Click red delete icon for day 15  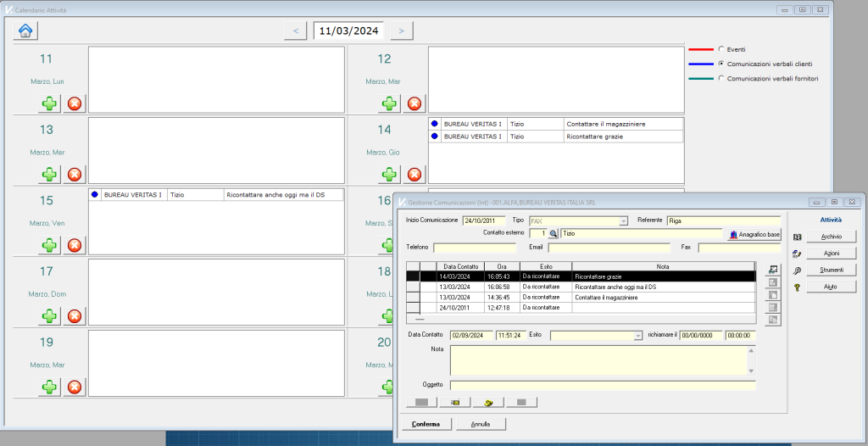[75, 245]
